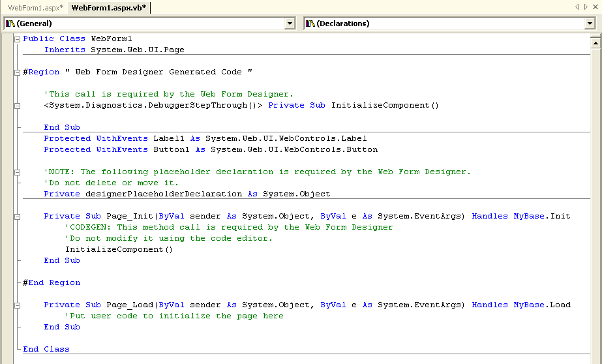
Task: Collapse the Public Class WebForm1 block
Action: point(17,39)
